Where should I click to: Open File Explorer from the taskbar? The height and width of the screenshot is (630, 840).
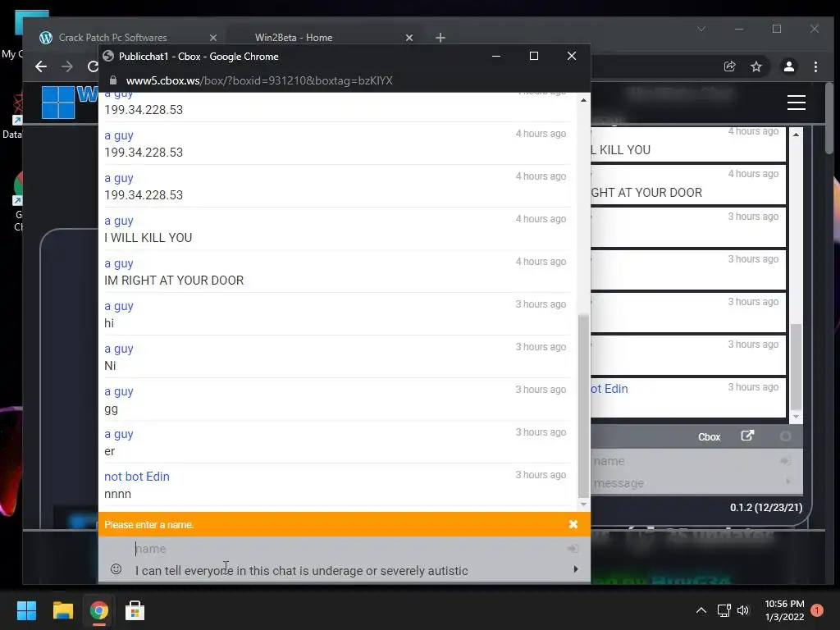click(x=62, y=610)
